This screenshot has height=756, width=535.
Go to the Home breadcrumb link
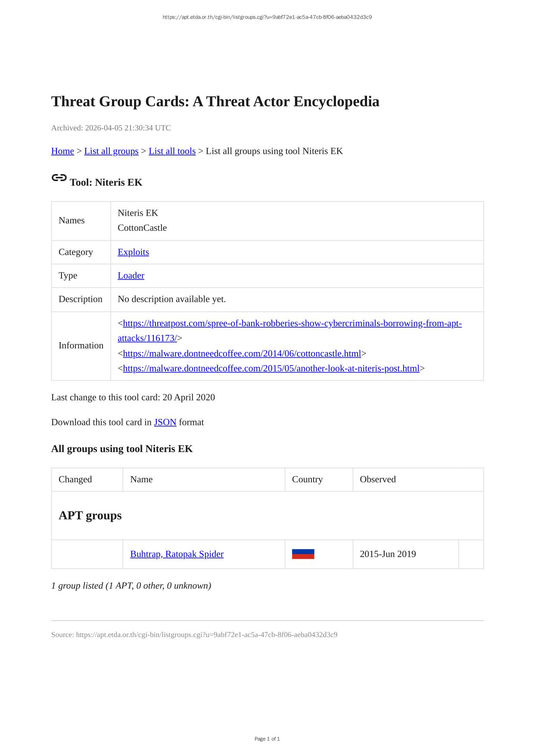tap(62, 151)
